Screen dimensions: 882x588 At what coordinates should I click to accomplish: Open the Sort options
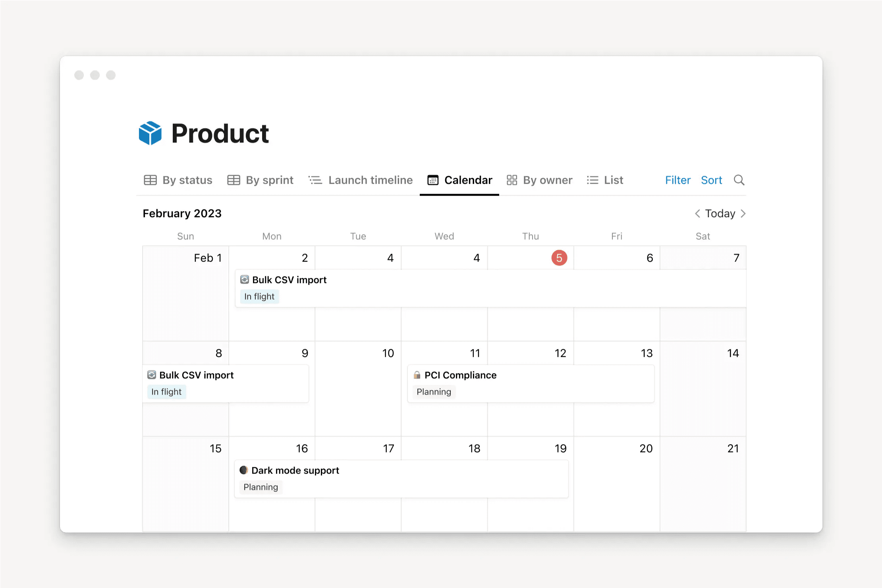[x=711, y=180]
